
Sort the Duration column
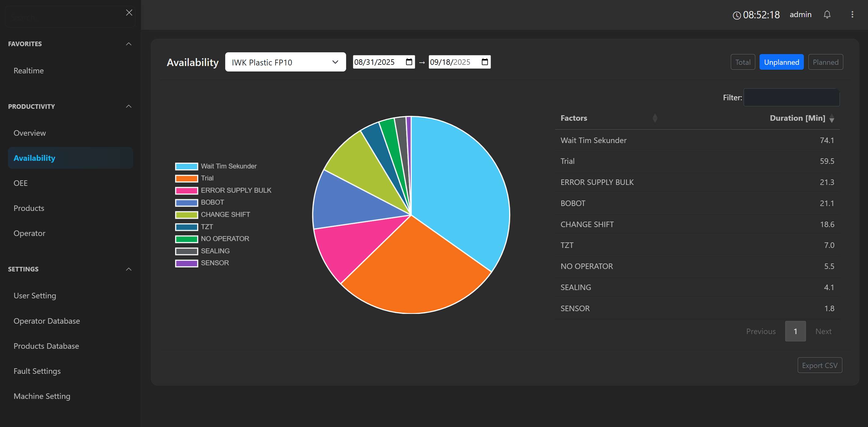[832, 119]
